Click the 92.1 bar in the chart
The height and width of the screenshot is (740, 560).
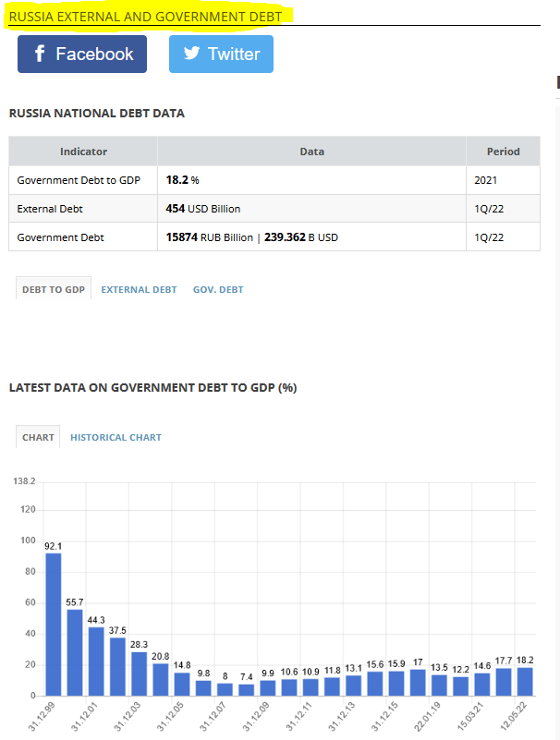tap(54, 624)
